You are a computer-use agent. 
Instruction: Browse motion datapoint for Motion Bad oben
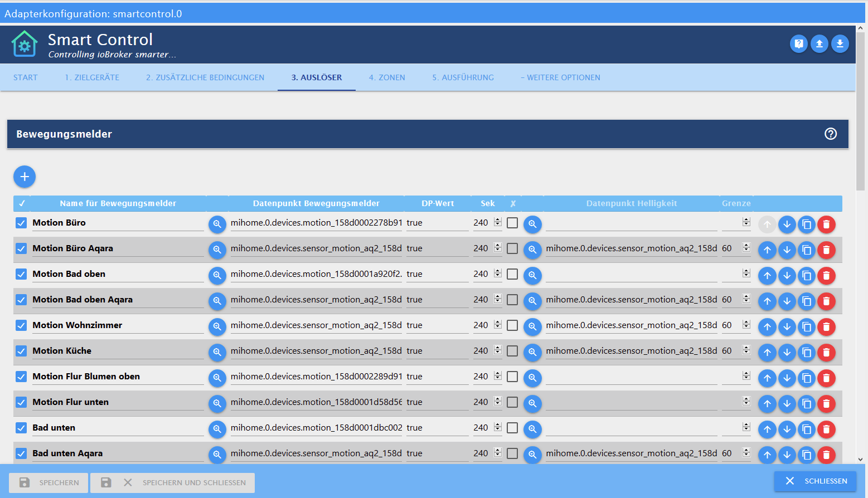click(217, 275)
